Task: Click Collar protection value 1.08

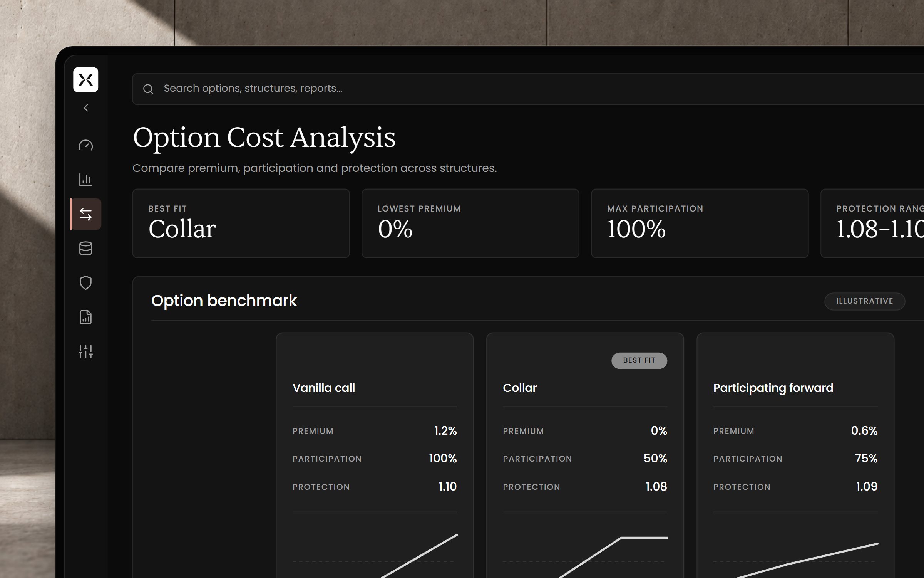Action: point(656,486)
